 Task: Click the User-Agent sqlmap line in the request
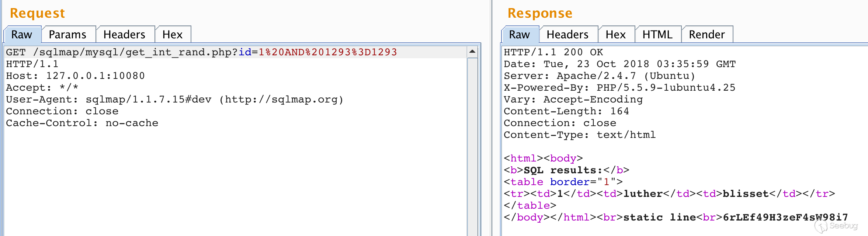pyautogui.click(x=174, y=100)
